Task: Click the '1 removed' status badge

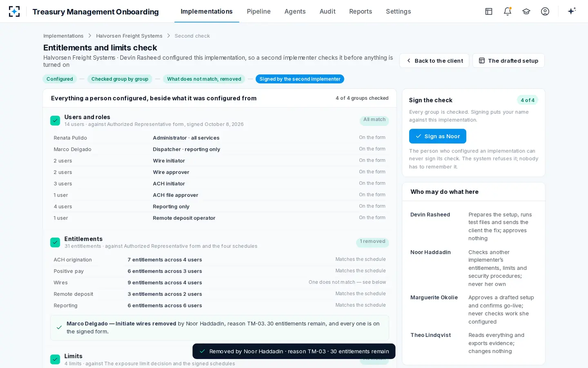Action: tap(372, 242)
